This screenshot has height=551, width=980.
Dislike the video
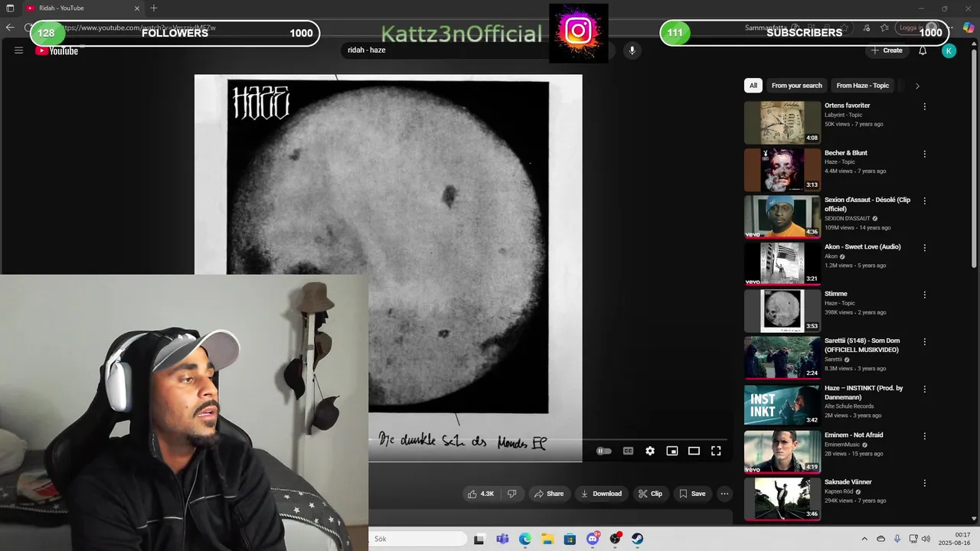coord(511,494)
